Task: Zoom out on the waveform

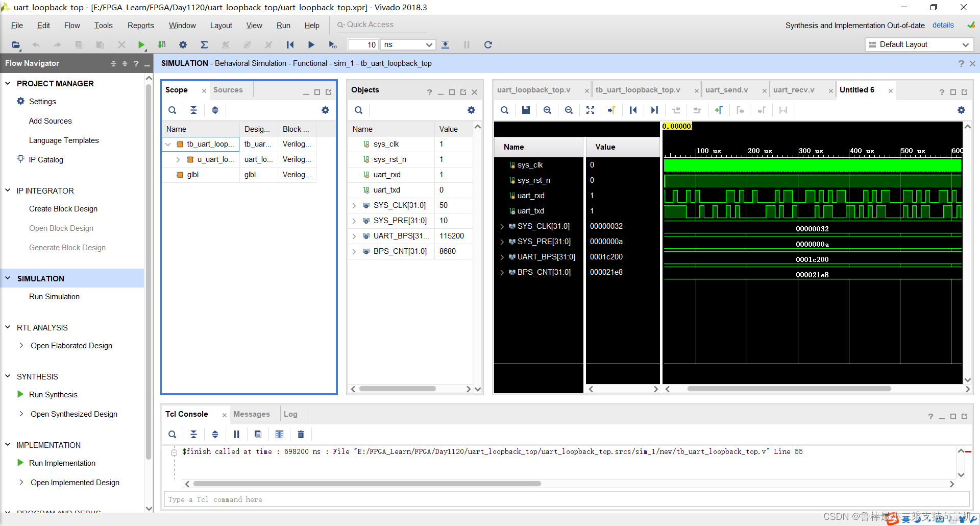Action: pos(569,110)
